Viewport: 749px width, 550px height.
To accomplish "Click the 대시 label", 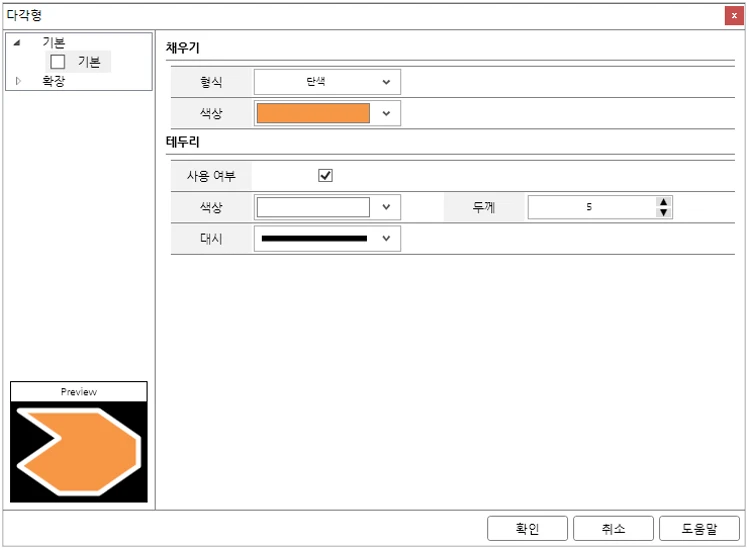I will 211,238.
